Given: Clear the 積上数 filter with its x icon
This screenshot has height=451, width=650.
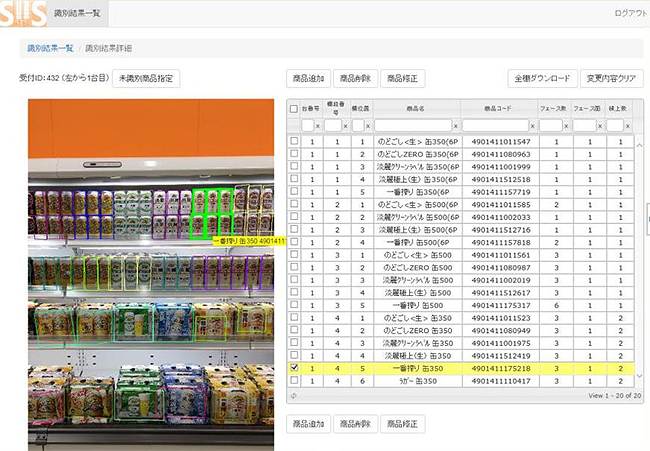Looking at the screenshot, I should (628, 126).
